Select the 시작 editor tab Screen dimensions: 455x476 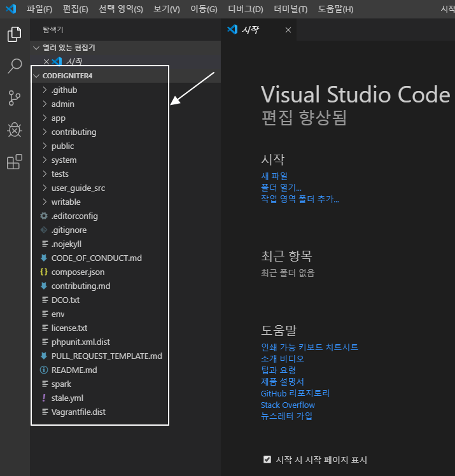click(x=259, y=29)
